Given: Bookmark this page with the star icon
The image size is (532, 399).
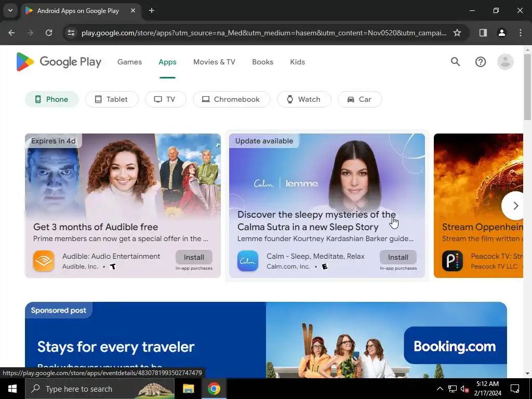Looking at the screenshot, I should [457, 33].
